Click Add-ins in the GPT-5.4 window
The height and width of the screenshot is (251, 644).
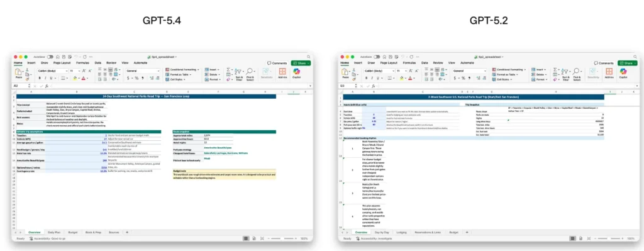[282, 73]
